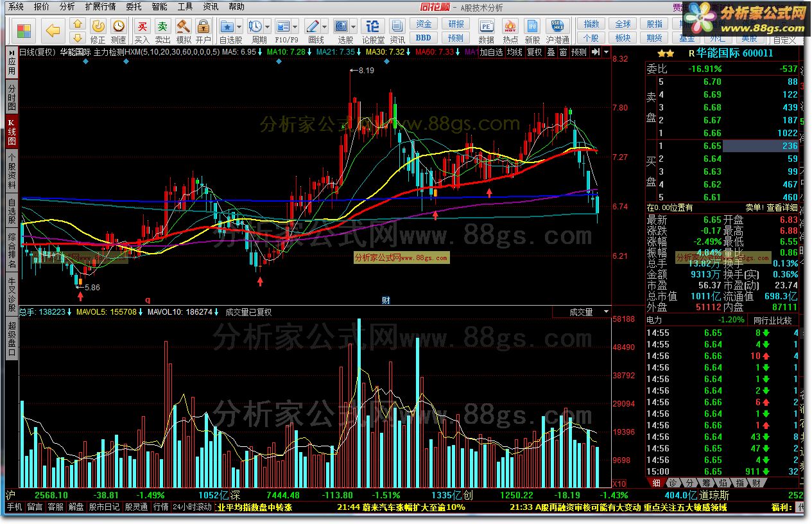Click the 修正 refresh icon
Viewport: 812px width, 524px height.
point(98,26)
